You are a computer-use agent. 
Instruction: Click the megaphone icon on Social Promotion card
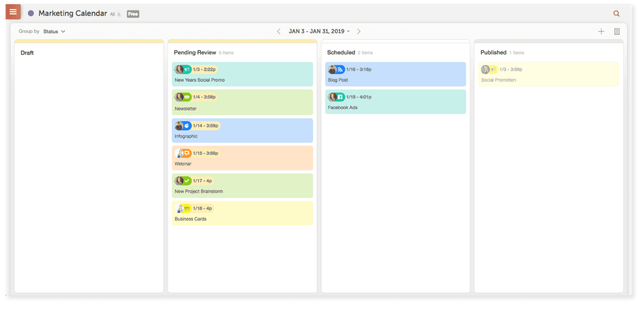[494, 69]
